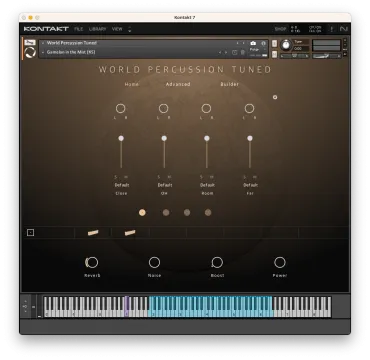Select the first wooden bar instrument slot
The image size is (370, 360).
coord(93,233)
